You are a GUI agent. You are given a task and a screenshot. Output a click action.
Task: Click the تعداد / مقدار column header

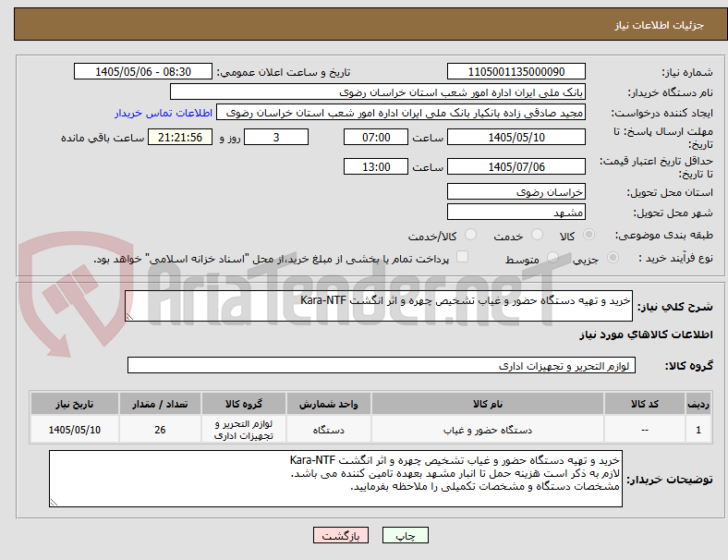pos(160,404)
